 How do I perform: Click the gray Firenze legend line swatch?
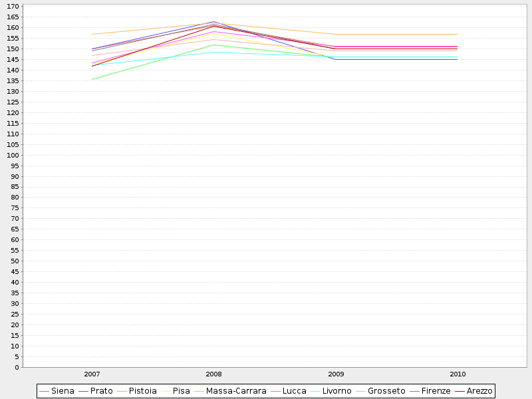tap(414, 392)
